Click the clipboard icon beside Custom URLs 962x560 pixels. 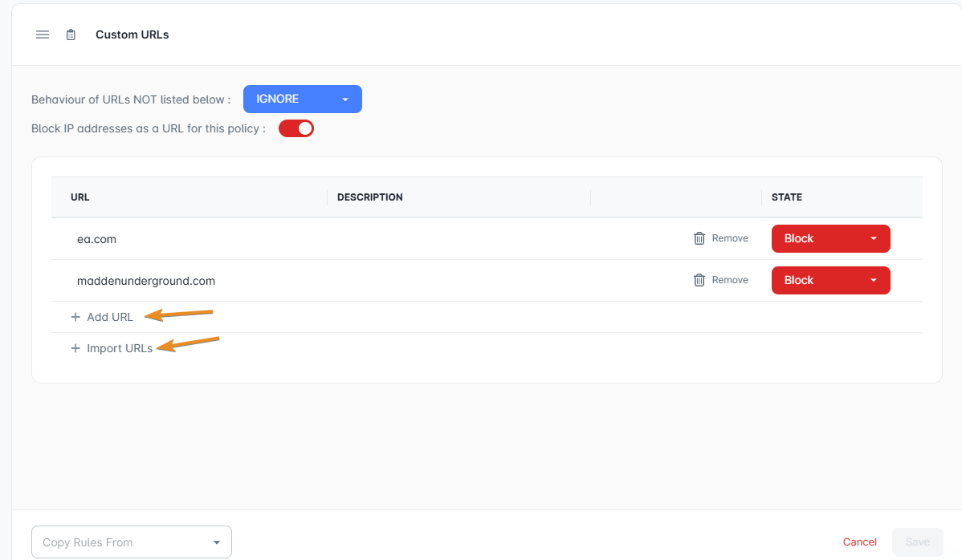point(71,35)
